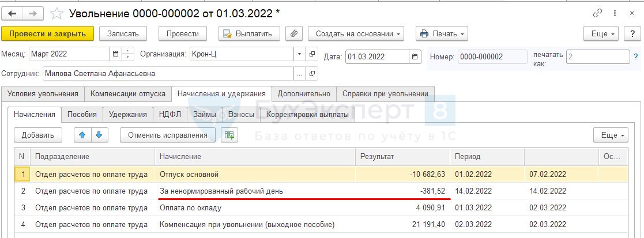Open the НДФЛ sub-tab

(x=170, y=114)
